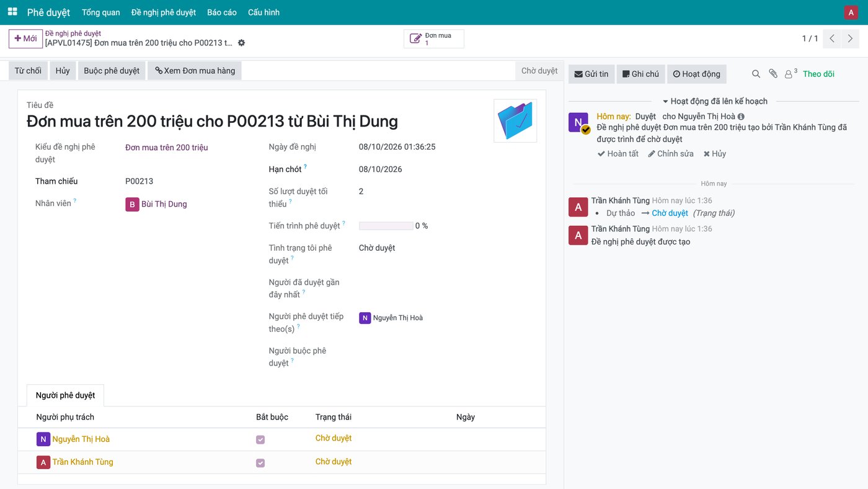Click help tooltip beside Nhân viên
868x489 pixels.
pyautogui.click(x=75, y=201)
